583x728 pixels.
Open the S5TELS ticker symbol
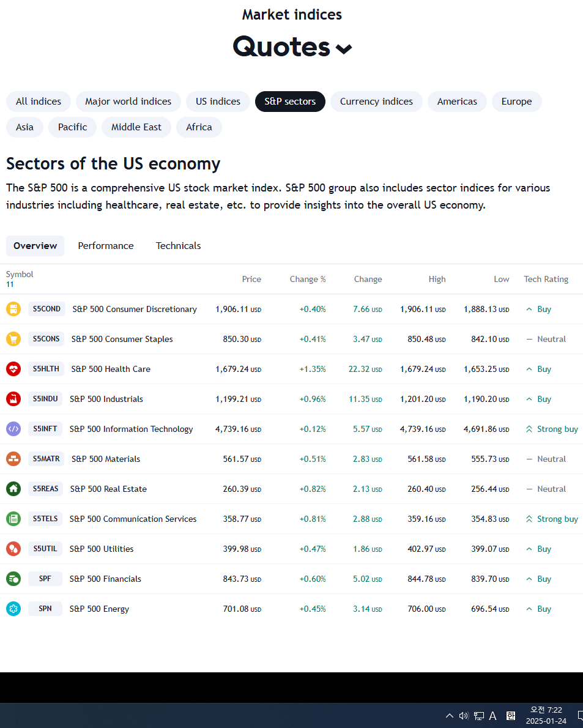pyautogui.click(x=45, y=519)
